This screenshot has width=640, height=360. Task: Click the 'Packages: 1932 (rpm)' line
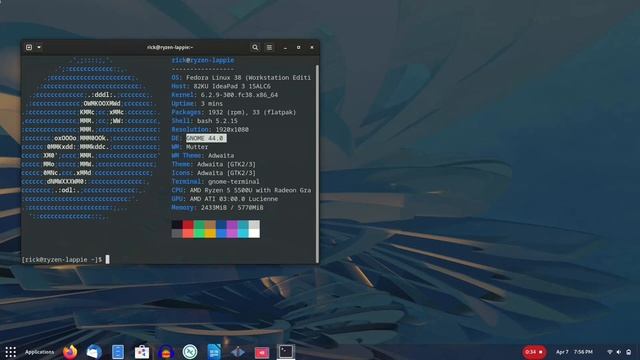[x=234, y=112]
